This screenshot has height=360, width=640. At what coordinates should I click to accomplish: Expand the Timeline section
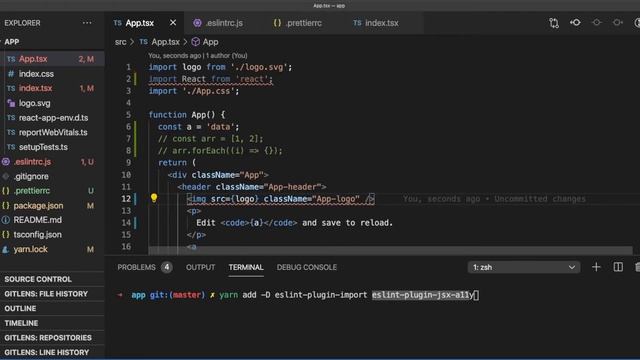52,323
